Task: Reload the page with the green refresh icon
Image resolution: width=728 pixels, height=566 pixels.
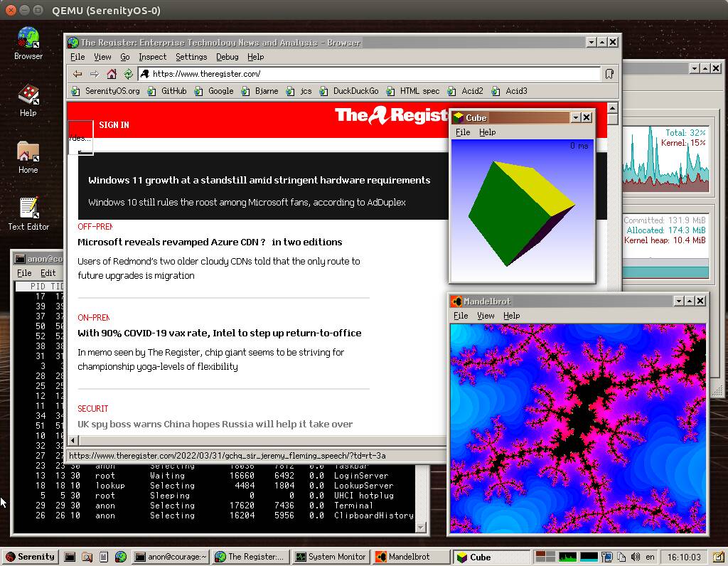Action: pyautogui.click(x=128, y=74)
